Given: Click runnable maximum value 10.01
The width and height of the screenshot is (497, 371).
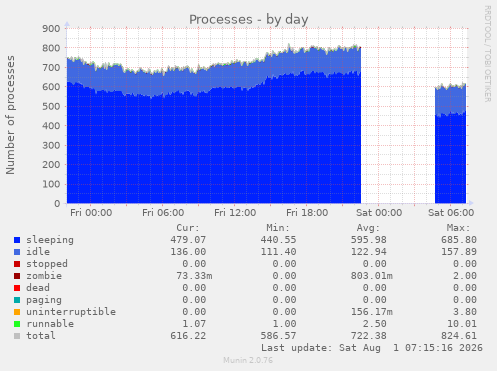Looking at the screenshot, I should [462, 324].
